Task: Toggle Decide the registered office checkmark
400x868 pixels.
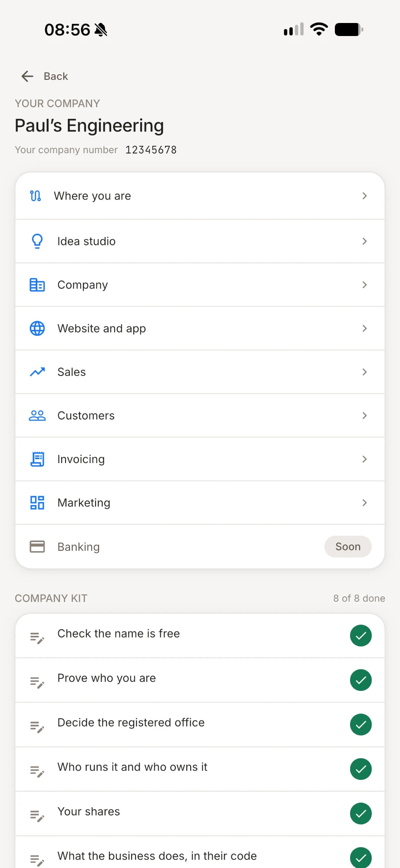Action: click(x=361, y=724)
